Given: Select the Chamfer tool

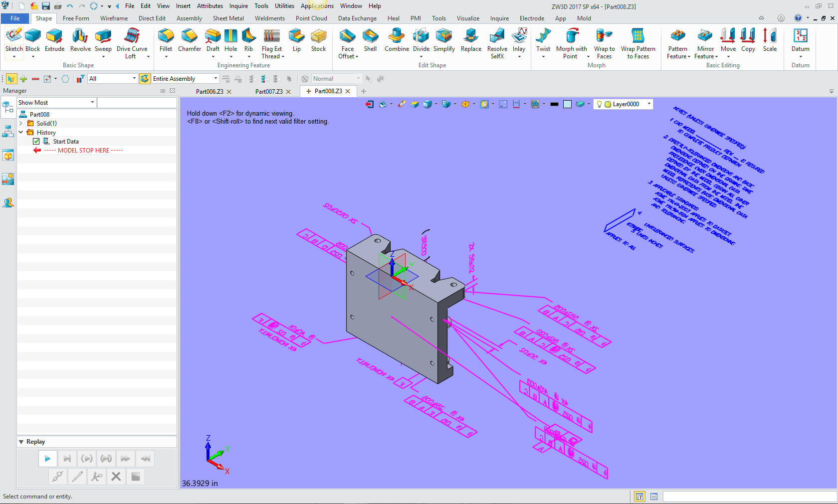Looking at the screenshot, I should pyautogui.click(x=190, y=40).
